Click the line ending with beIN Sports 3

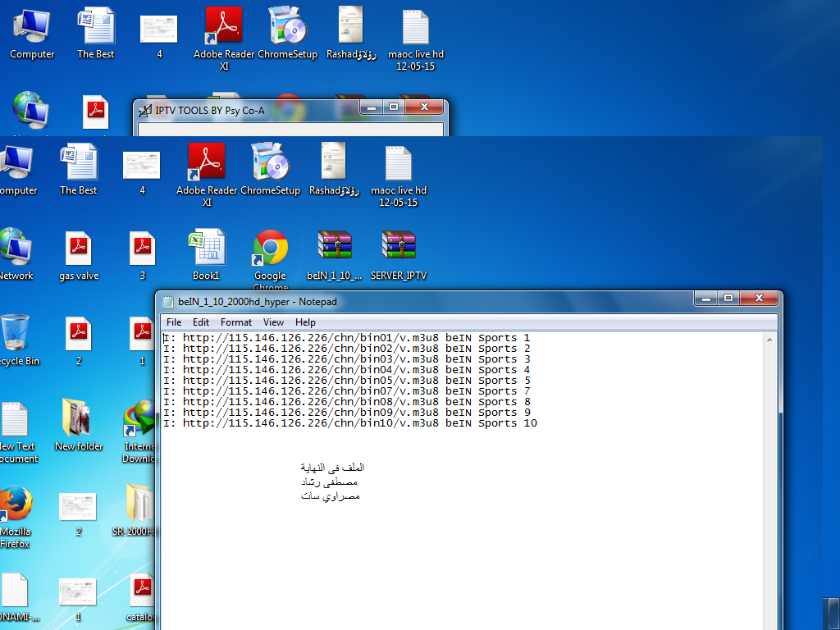coord(347,359)
